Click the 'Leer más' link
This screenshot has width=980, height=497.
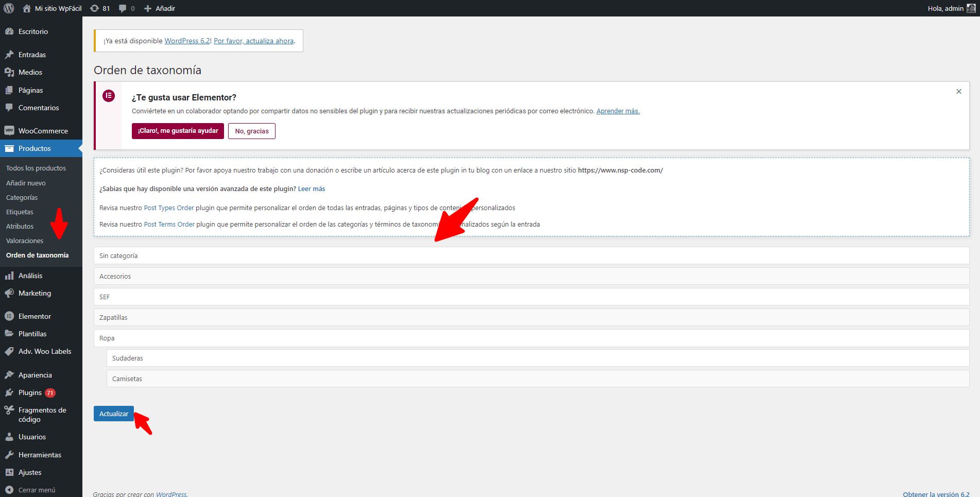(x=312, y=189)
